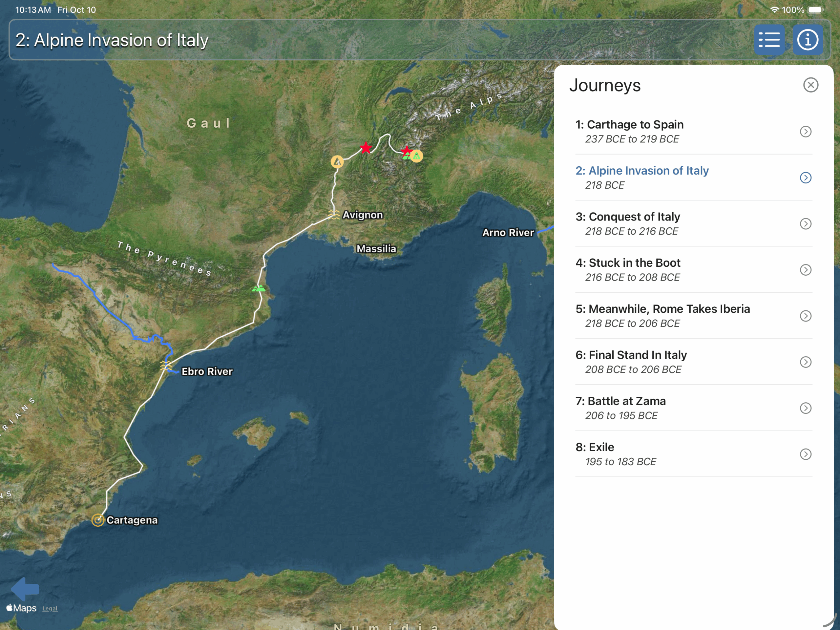Expand chevron for Carthage to Spain
The image size is (840, 630).
pyautogui.click(x=806, y=131)
